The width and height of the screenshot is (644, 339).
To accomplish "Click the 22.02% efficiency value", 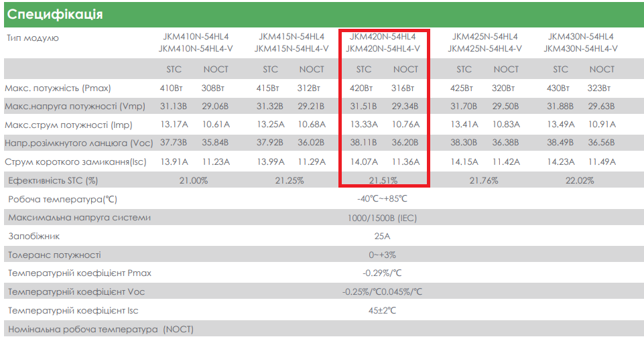I will 580,180.
